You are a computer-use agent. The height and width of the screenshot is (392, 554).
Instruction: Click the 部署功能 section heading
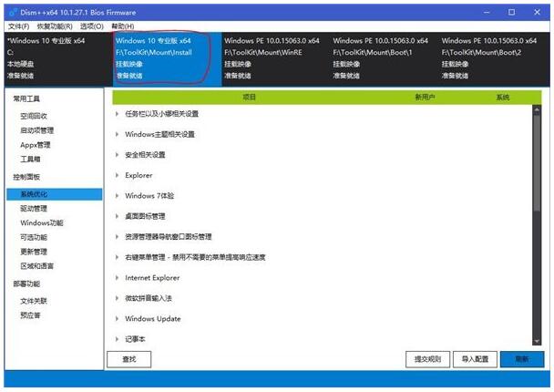click(26, 284)
